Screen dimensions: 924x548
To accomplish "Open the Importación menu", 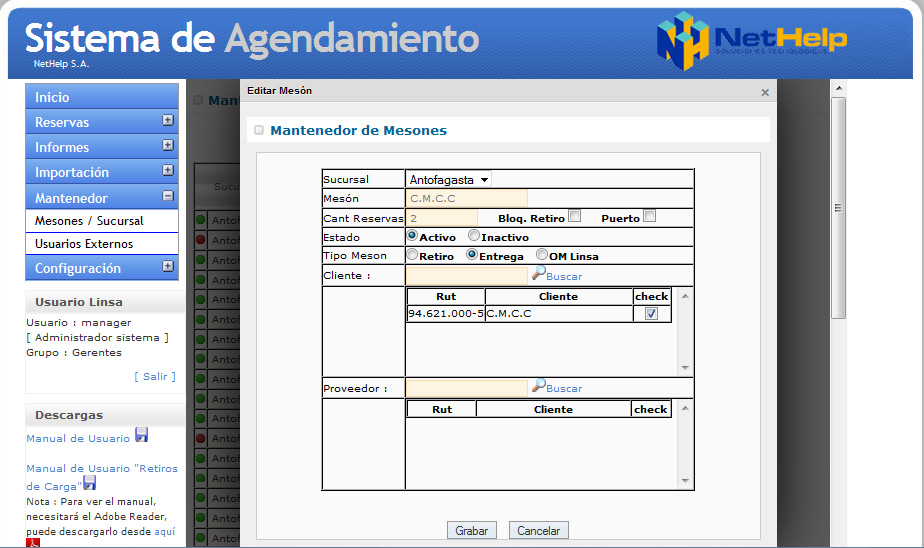I will click(x=102, y=172).
